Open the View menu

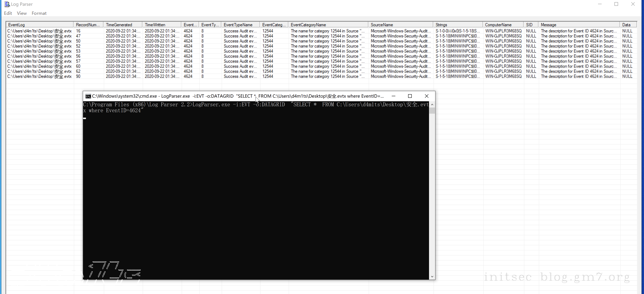(22, 13)
